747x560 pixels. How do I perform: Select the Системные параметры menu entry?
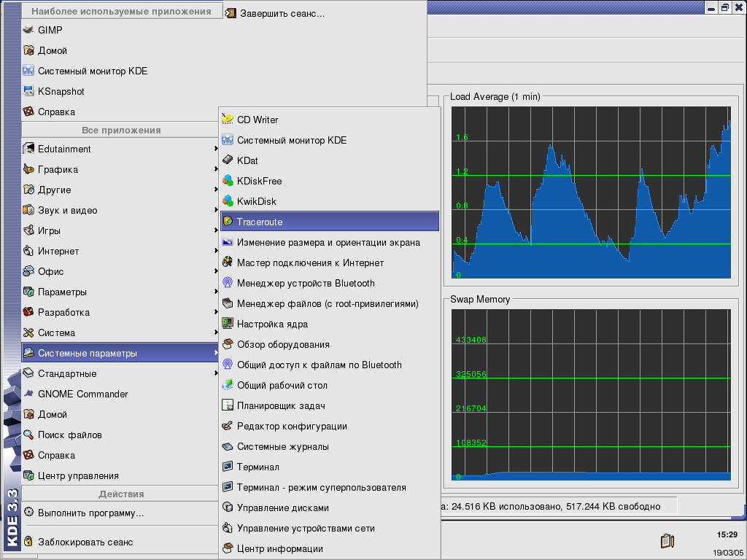tap(120, 354)
